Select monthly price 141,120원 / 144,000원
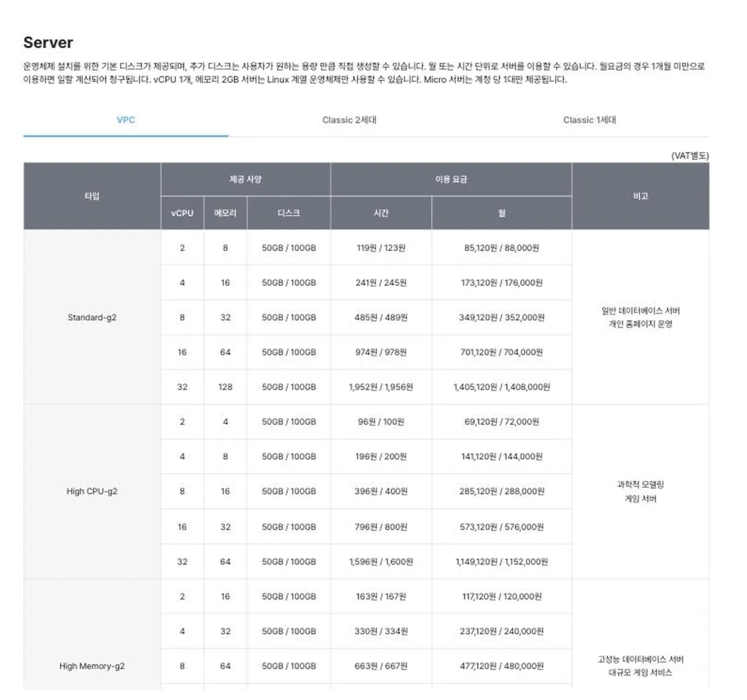This screenshot has width=747, height=700. (x=502, y=456)
